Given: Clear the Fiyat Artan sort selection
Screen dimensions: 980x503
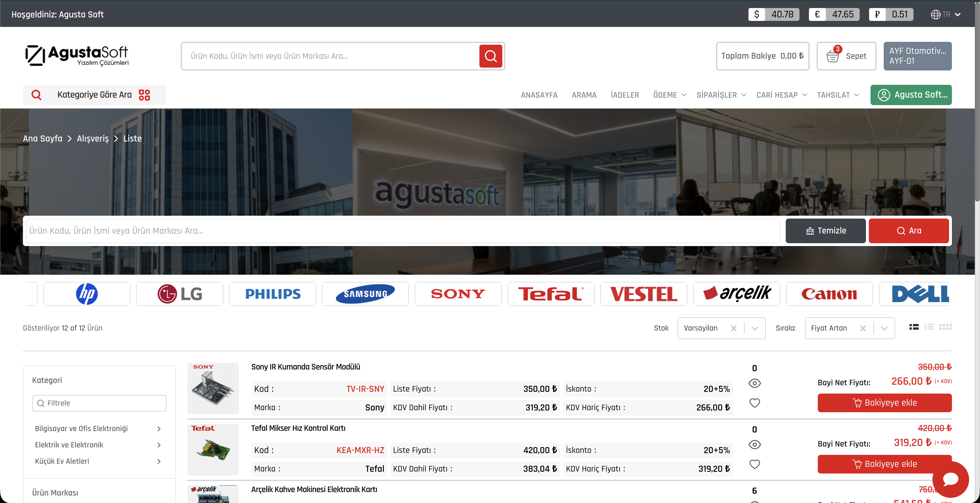Looking at the screenshot, I should point(863,328).
